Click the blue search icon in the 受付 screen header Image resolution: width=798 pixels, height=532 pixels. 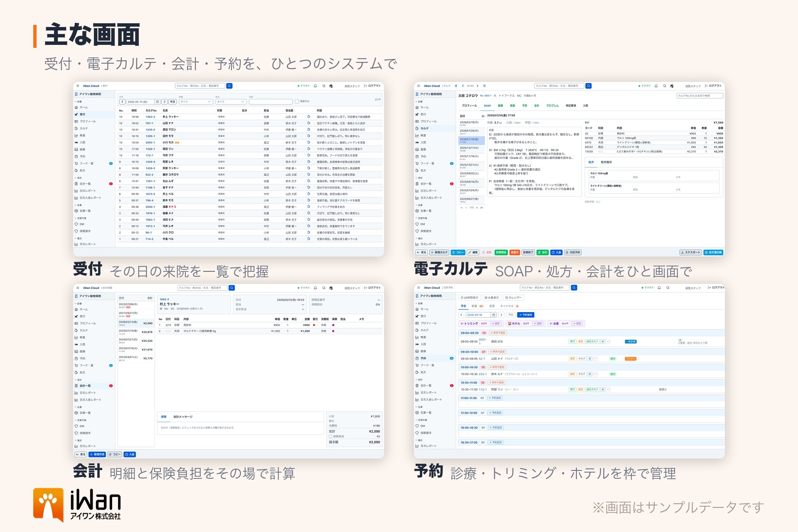(x=229, y=86)
